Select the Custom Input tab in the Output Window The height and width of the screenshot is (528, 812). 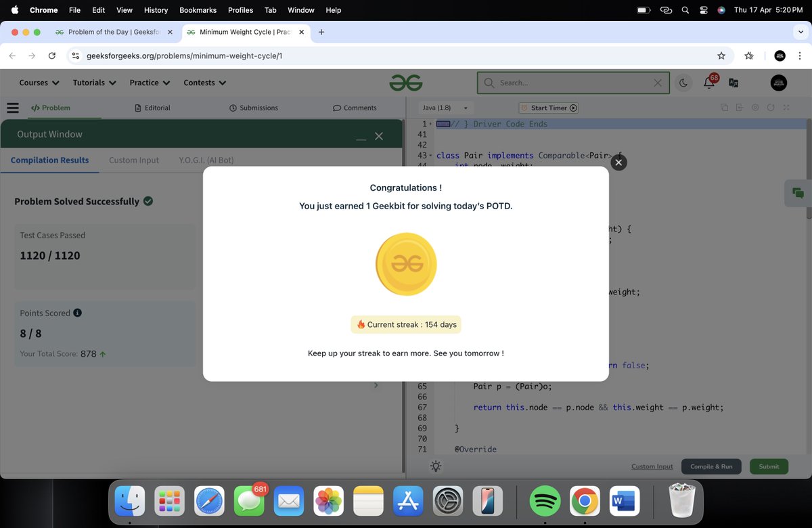[x=134, y=160]
